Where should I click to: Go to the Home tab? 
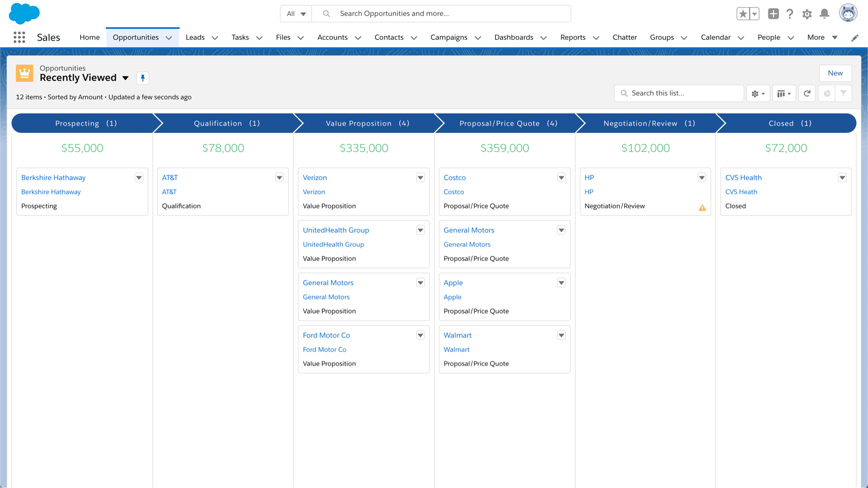90,37
